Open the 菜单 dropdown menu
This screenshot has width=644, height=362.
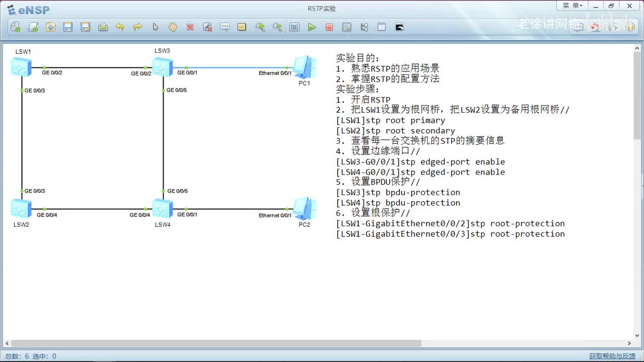click(x=572, y=6)
